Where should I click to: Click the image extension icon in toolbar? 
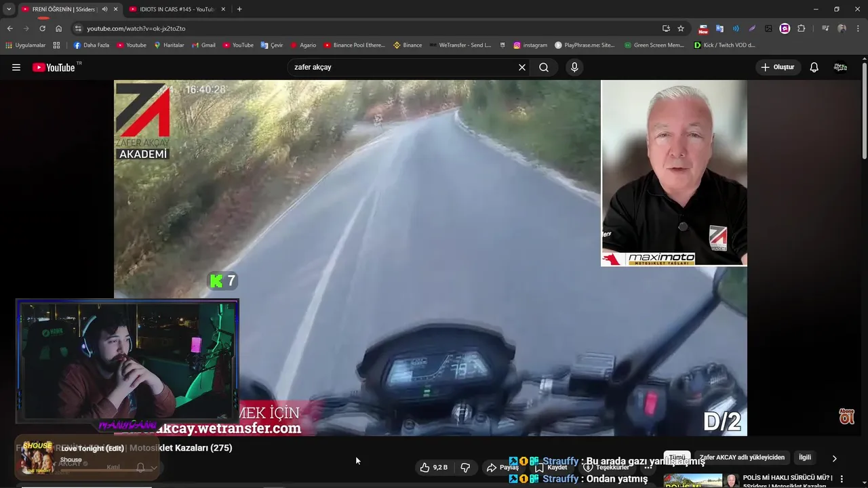pos(768,28)
